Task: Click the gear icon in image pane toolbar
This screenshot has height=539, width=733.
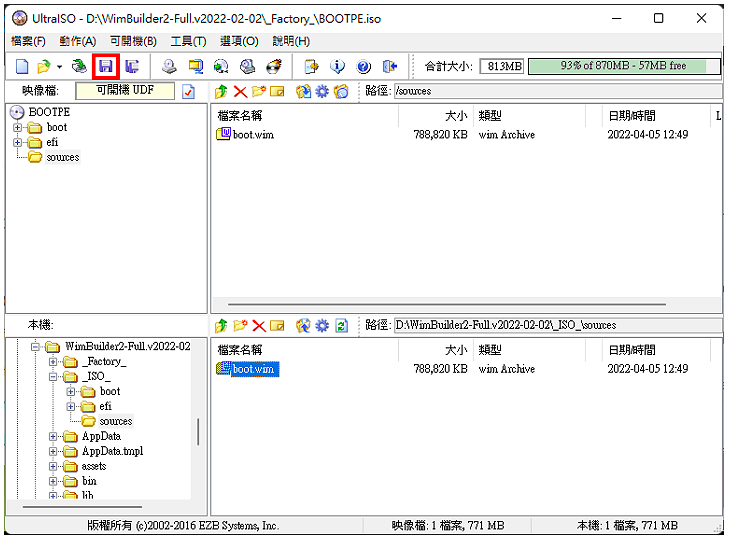Action: [x=322, y=91]
